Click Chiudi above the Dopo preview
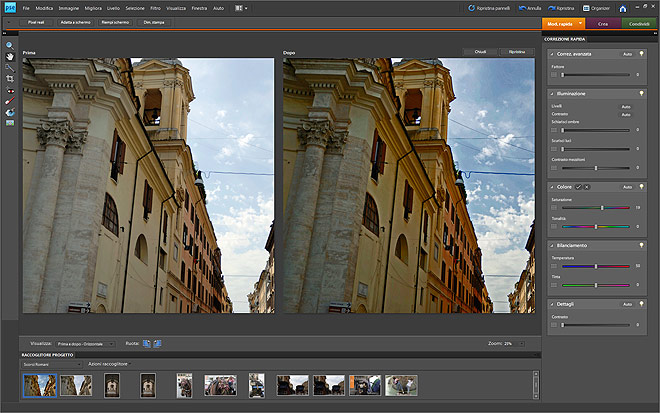 pyautogui.click(x=480, y=52)
